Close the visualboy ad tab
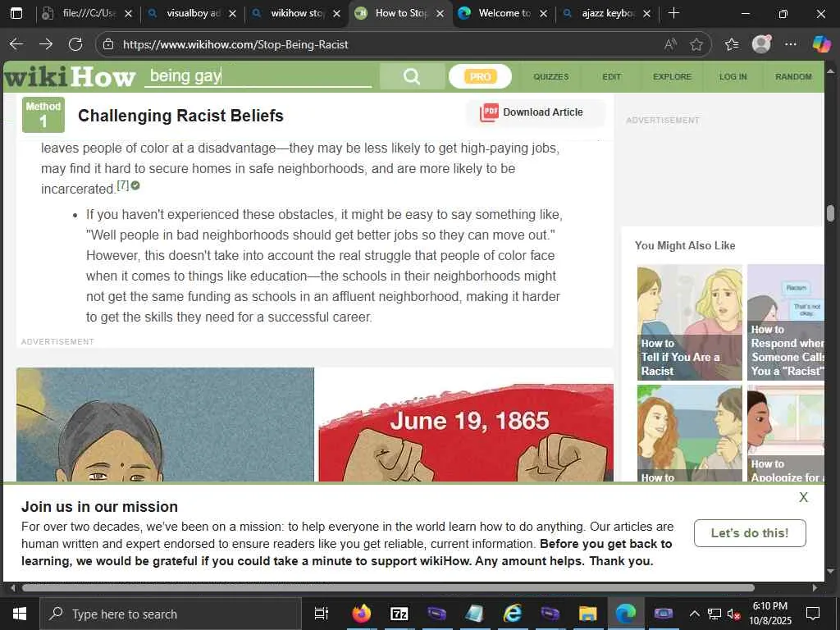The width and height of the screenshot is (840, 630). [x=232, y=14]
